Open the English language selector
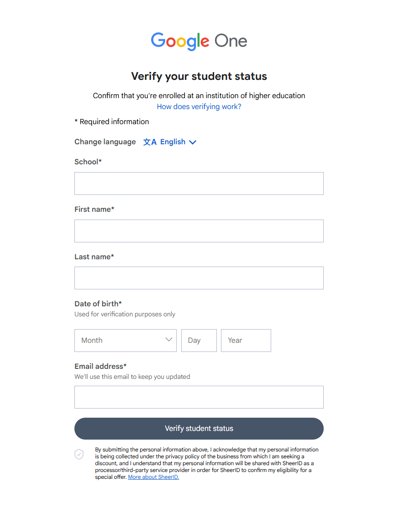Screen dimensions: 420x514 173,142
